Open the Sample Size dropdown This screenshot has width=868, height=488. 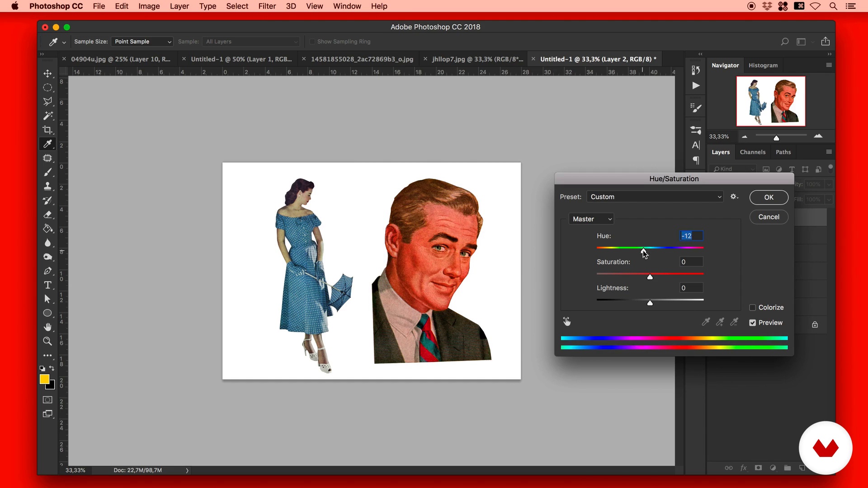[x=142, y=42]
